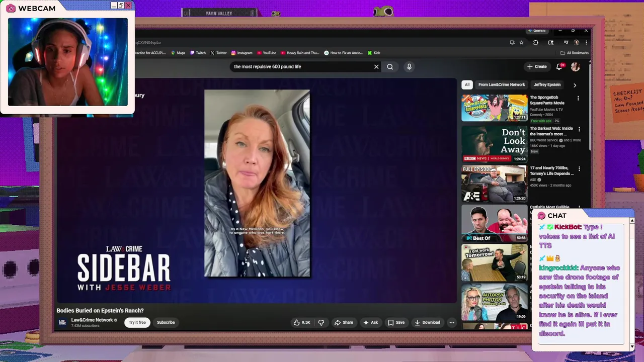This screenshot has width=644, height=362.
Task: Open the YouTube account avatar menu
Action: point(576,66)
